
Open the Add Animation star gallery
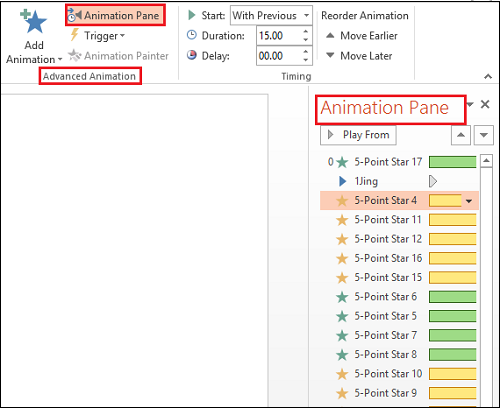coord(34,37)
